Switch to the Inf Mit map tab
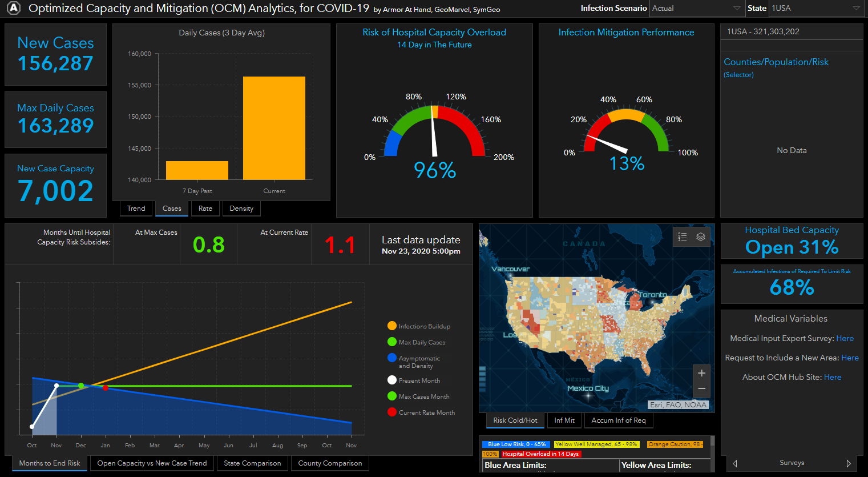The image size is (868, 477). click(564, 420)
